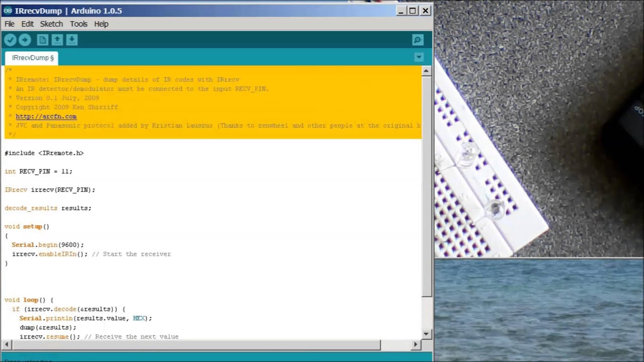This screenshot has height=362, width=644.
Task: Open the Tools menu
Action: 78,24
